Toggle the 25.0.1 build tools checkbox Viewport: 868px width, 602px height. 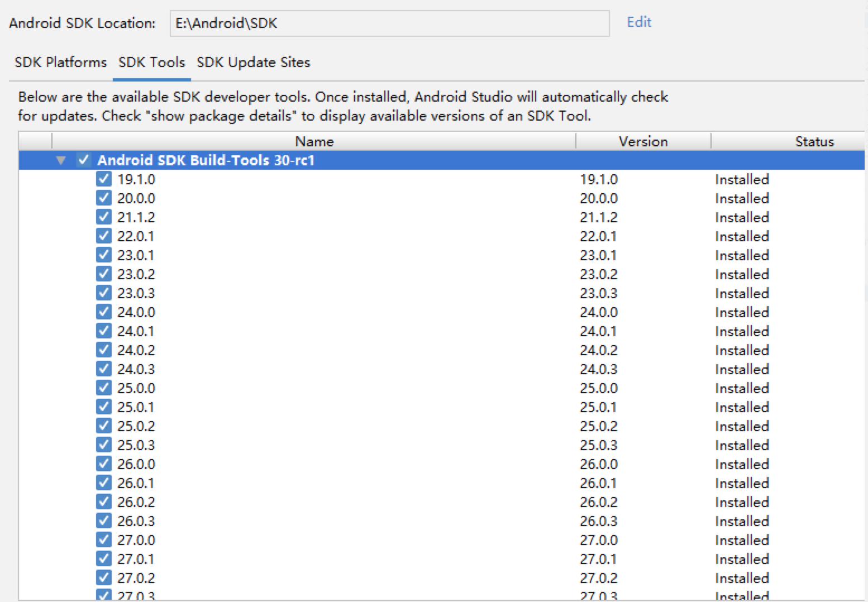click(103, 407)
